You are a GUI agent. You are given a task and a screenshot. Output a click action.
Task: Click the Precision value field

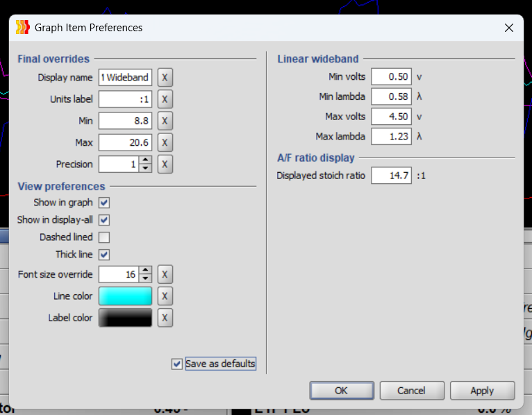(119, 164)
